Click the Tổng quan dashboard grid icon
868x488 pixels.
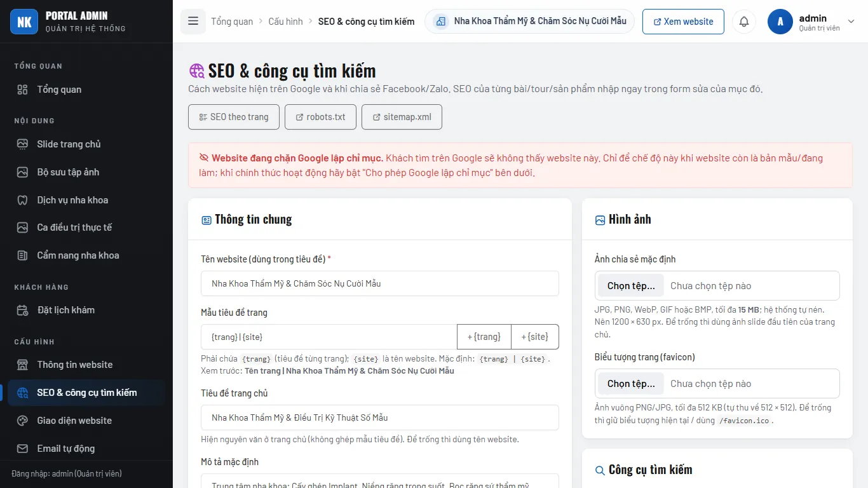22,90
